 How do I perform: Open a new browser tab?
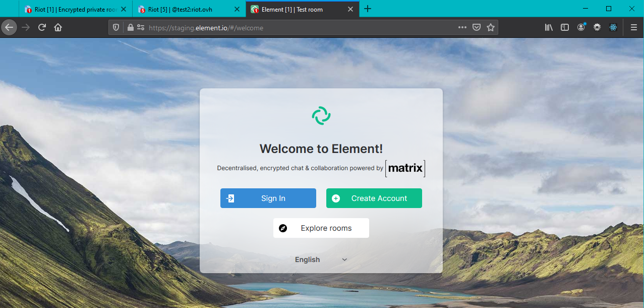368,9
